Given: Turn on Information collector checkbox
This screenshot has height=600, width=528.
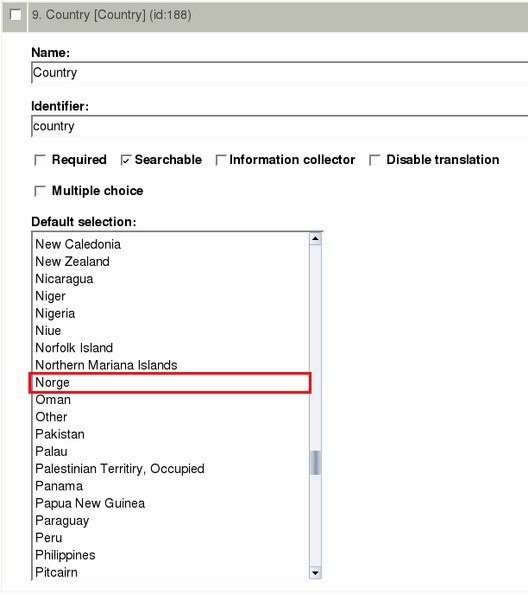Looking at the screenshot, I should (221, 160).
